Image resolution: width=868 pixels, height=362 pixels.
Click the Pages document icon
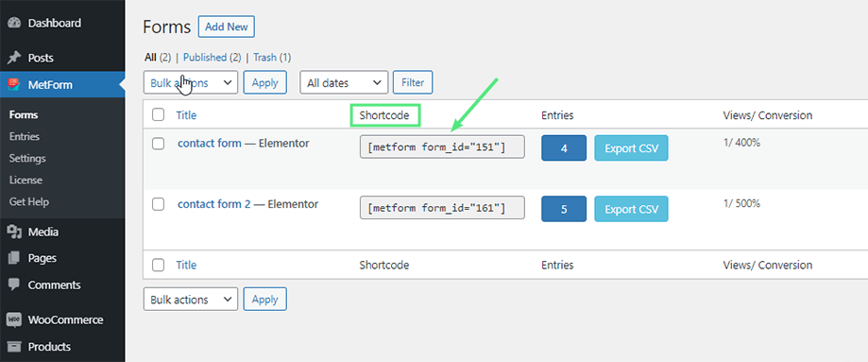(14, 258)
